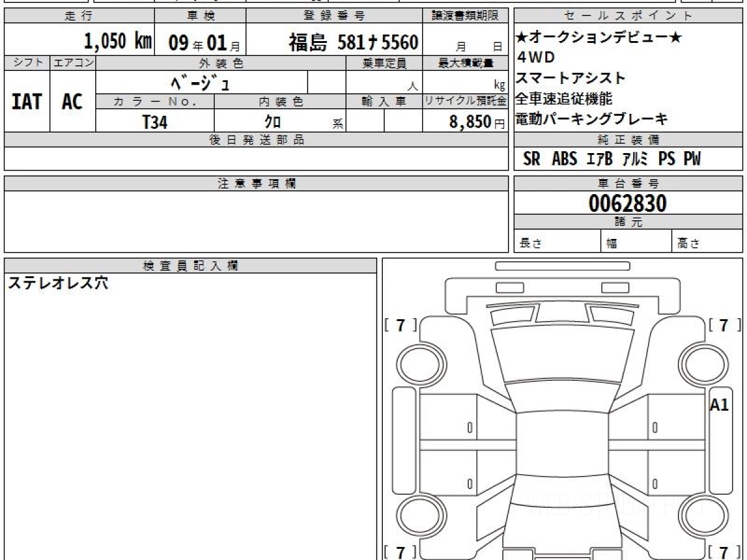Screen dimensions: 747x560
Task: Select the interior color クロ
Action: [273, 122]
